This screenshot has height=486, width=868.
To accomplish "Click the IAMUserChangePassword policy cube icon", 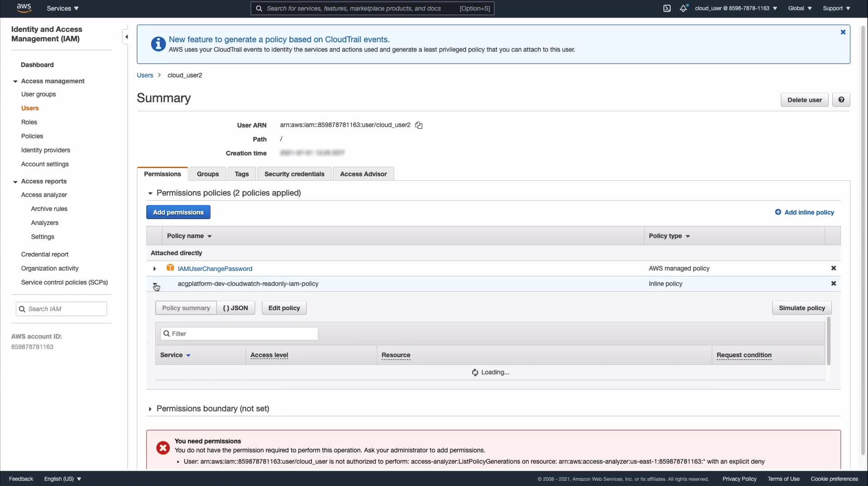I will click(x=170, y=268).
